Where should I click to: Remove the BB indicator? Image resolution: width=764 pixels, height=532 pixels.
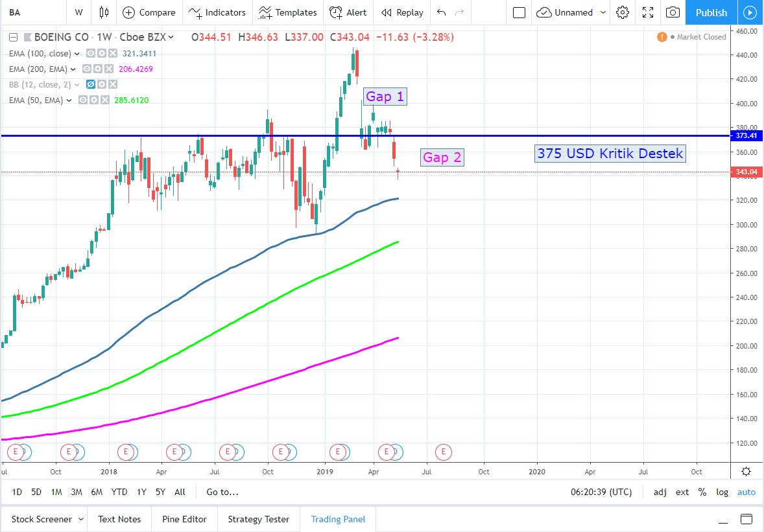point(113,85)
